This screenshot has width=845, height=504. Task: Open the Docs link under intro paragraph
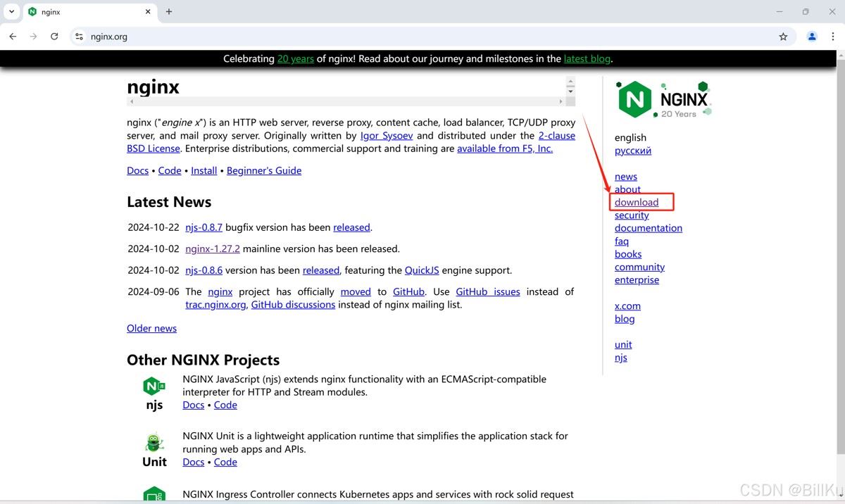pyautogui.click(x=137, y=170)
